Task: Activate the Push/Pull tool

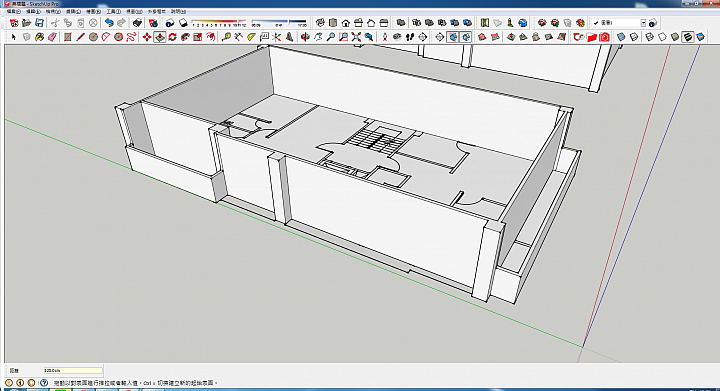Action: (x=160, y=37)
